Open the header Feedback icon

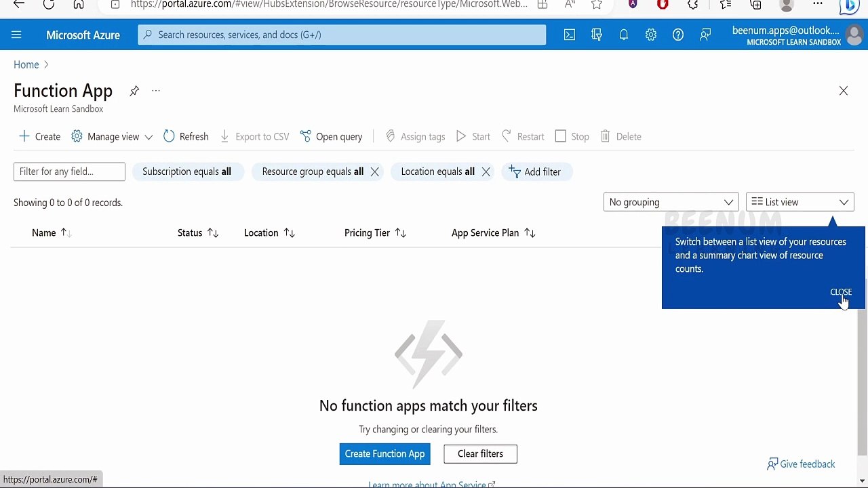pos(705,35)
